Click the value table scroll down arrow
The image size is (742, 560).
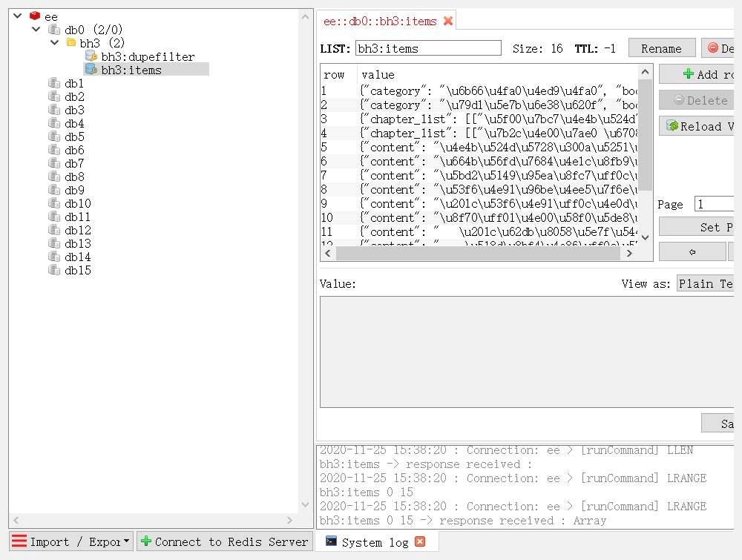point(645,238)
